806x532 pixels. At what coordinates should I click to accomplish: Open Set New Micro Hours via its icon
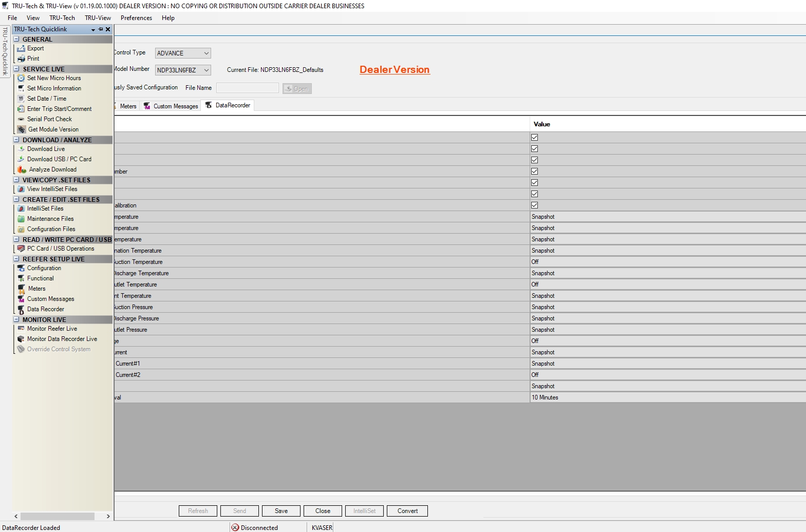click(x=21, y=78)
